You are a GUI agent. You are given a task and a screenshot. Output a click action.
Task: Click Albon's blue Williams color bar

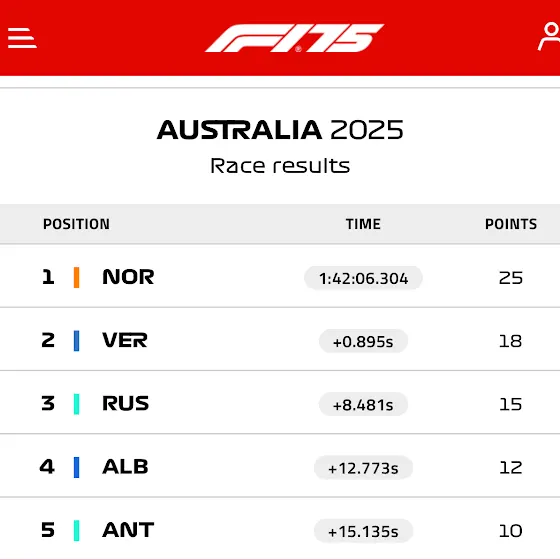pyautogui.click(x=76, y=467)
